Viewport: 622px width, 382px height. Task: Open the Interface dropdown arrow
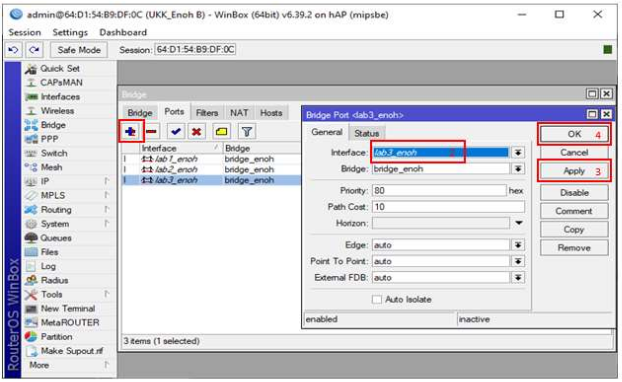coord(518,153)
